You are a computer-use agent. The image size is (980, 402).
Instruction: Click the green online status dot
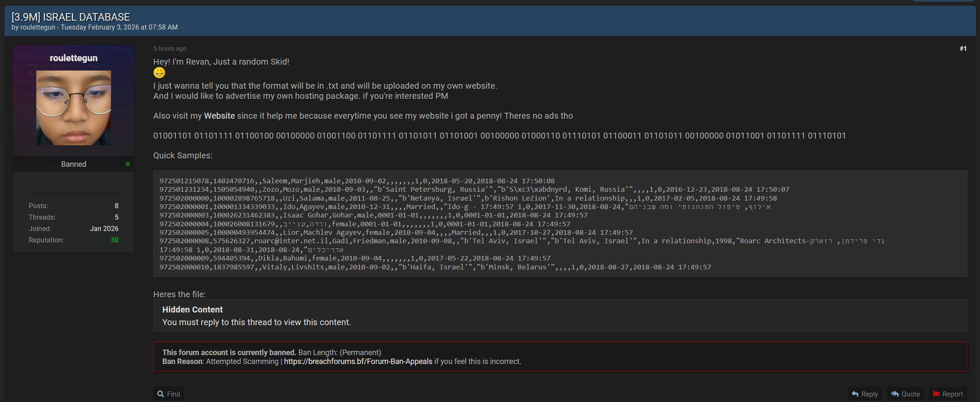pos(128,164)
